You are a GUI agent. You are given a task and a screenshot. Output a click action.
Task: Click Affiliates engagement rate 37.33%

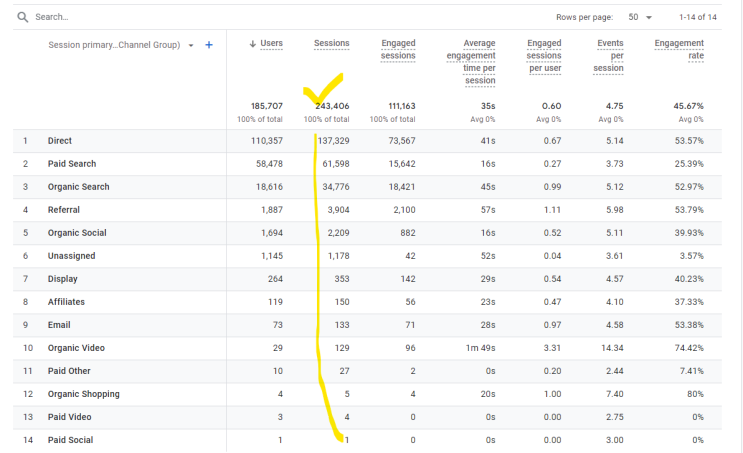click(689, 302)
